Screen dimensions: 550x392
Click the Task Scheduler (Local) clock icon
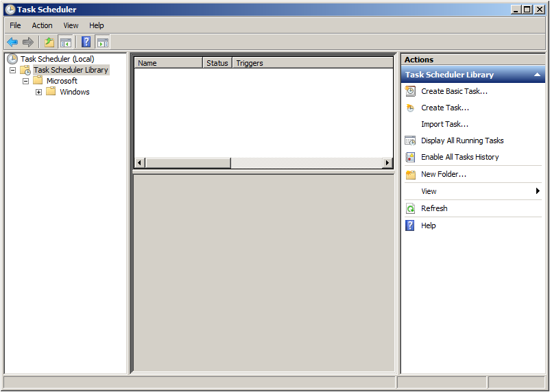(x=12, y=59)
